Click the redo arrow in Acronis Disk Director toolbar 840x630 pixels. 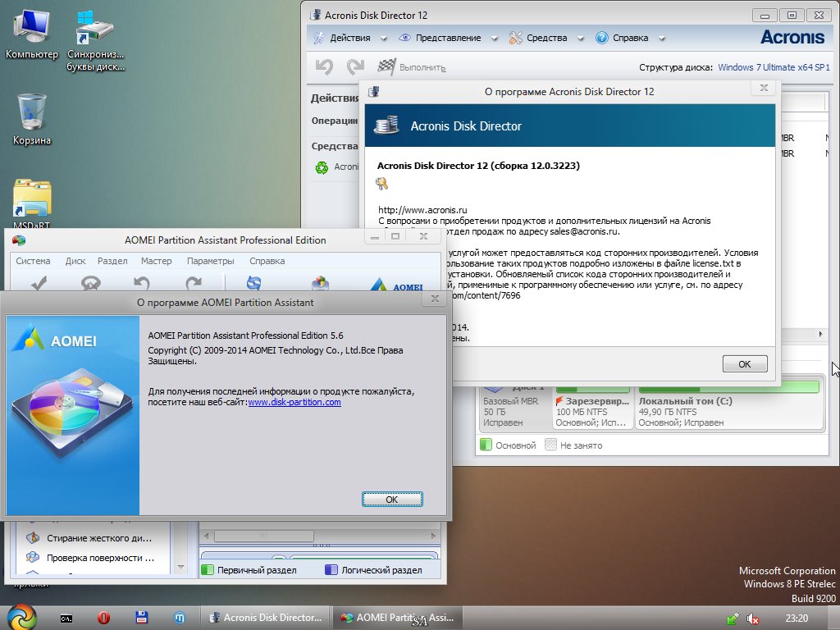[x=355, y=66]
